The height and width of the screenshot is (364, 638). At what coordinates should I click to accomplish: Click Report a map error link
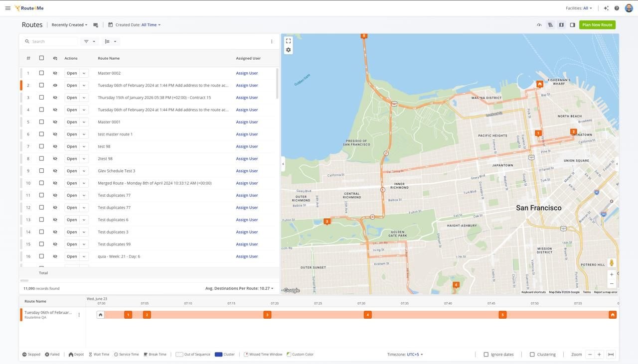click(x=606, y=292)
